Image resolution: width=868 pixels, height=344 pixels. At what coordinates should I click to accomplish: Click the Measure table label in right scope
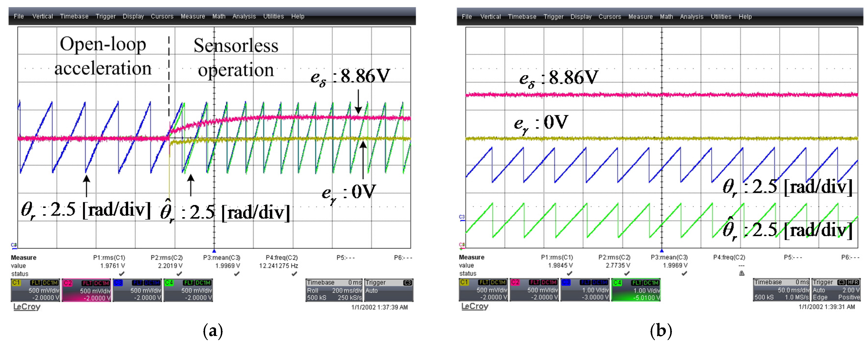coord(471,257)
